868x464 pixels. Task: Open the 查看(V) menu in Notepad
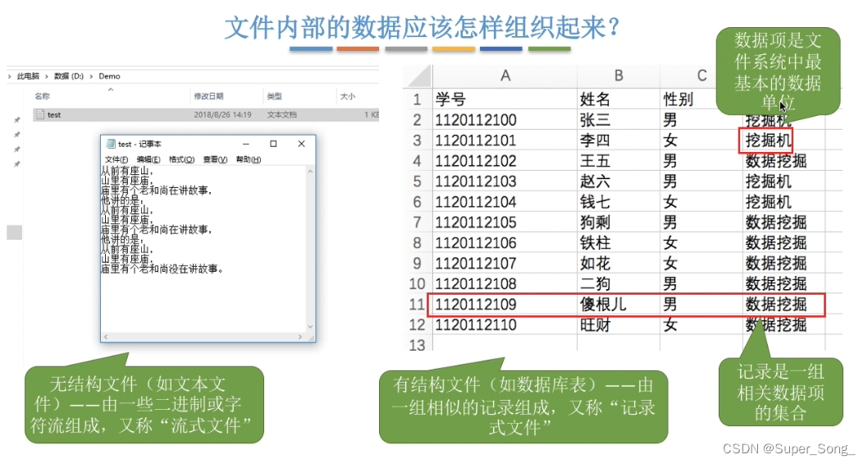click(x=215, y=159)
